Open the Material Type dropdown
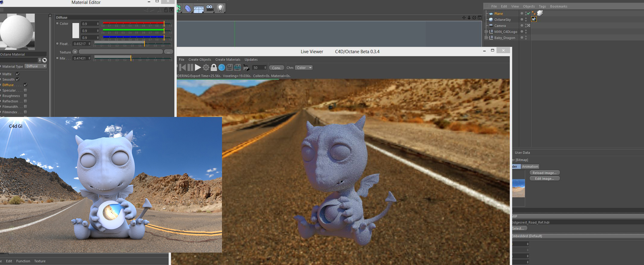 [x=36, y=66]
